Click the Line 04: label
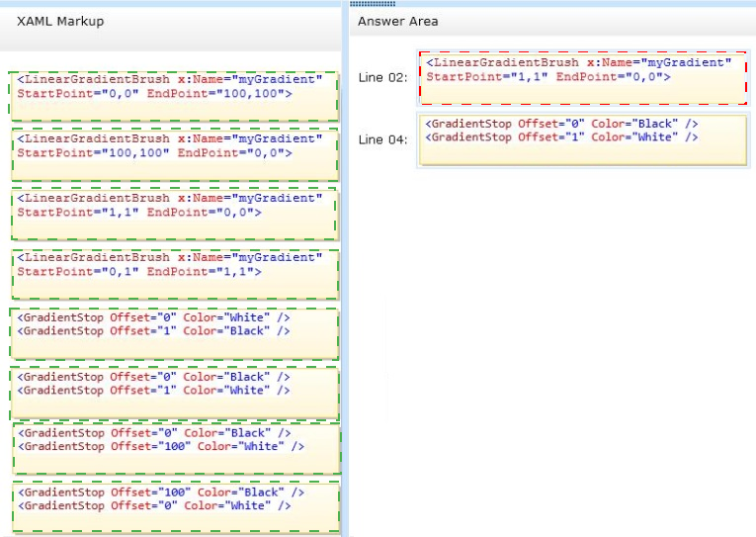 382,139
